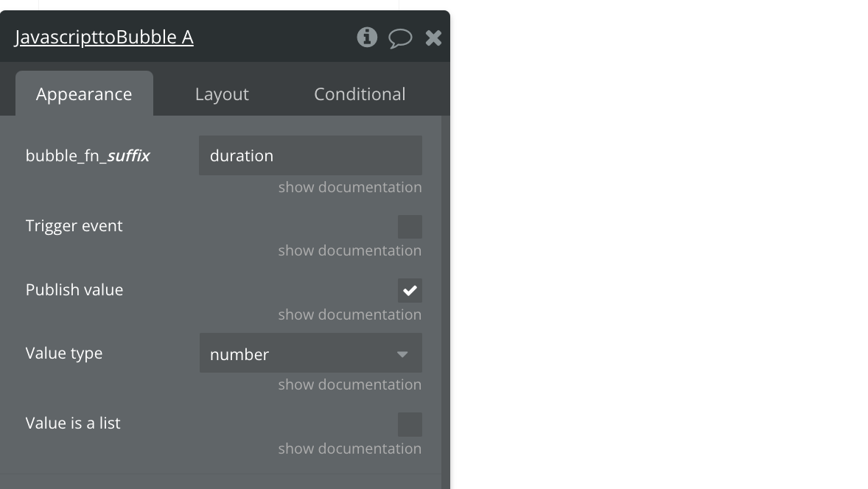
Task: Click the arrow on Value type combo
Action: 402,354
